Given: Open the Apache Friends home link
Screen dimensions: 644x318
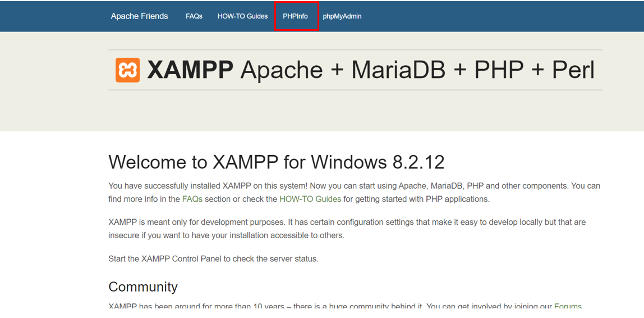Looking at the screenshot, I should click(139, 16).
